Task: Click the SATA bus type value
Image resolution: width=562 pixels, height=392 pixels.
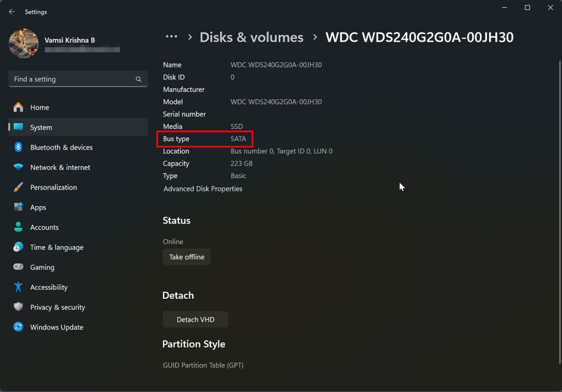Action: click(x=238, y=139)
